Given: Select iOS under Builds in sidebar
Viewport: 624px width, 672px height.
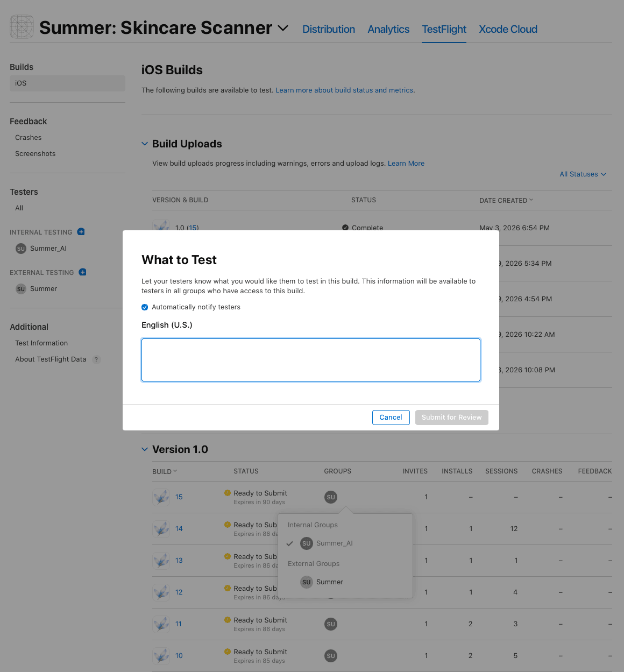Looking at the screenshot, I should click(67, 83).
